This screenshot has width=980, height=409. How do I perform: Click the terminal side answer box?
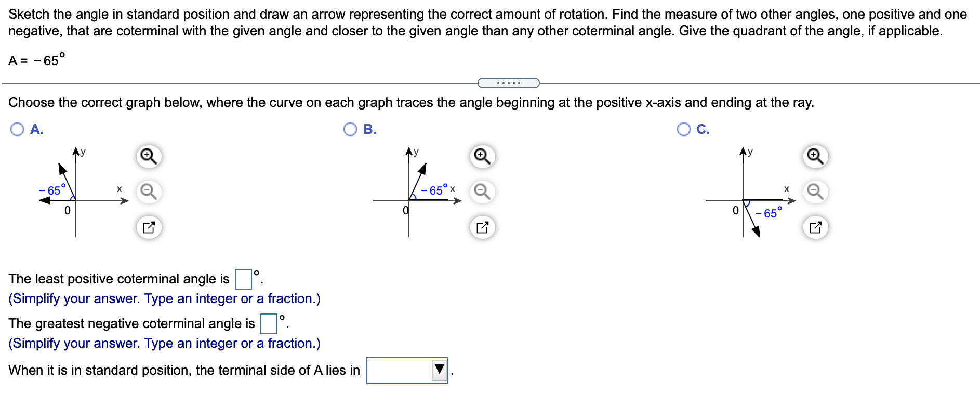tap(405, 370)
